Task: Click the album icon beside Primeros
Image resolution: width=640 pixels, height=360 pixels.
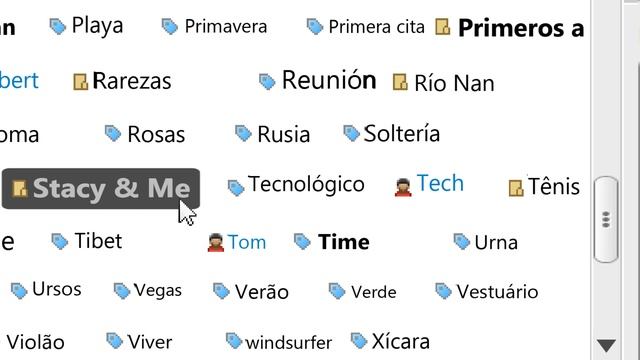Action: tap(443, 27)
